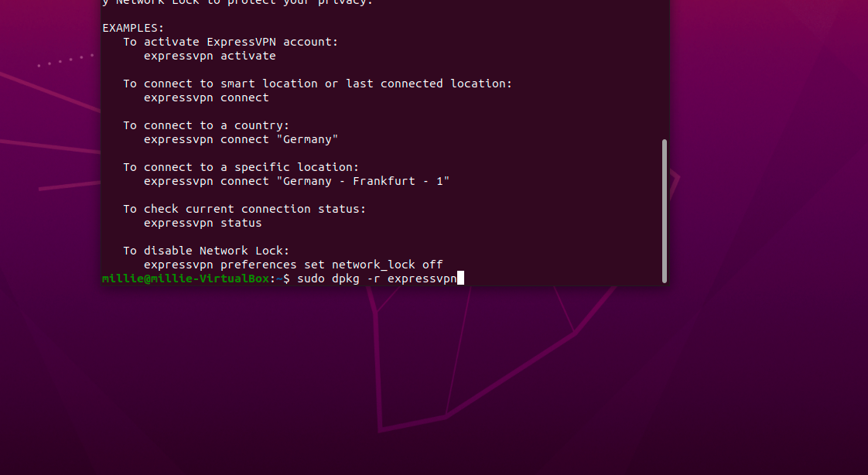Image resolution: width=868 pixels, height=475 pixels.
Task: Click the "millie@millie-VirtualBox" prompt text
Action: (186, 279)
